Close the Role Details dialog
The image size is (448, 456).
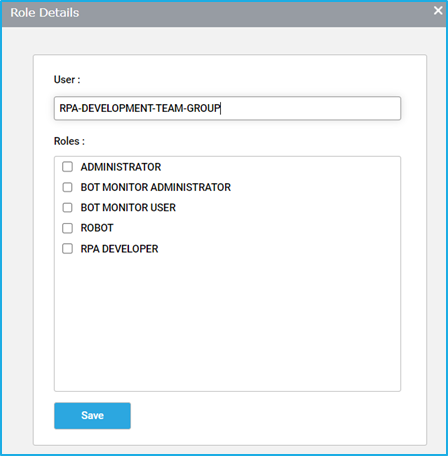438,11
